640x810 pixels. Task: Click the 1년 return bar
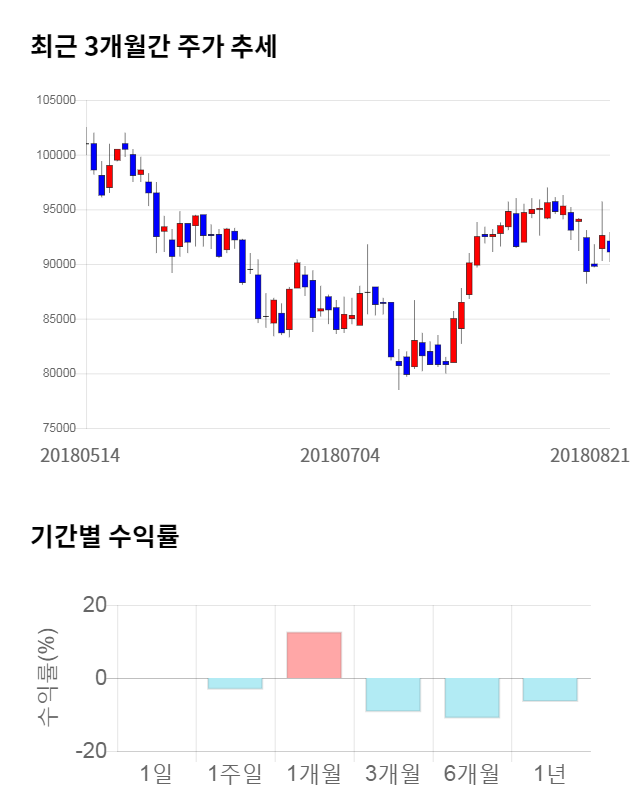(x=550, y=689)
